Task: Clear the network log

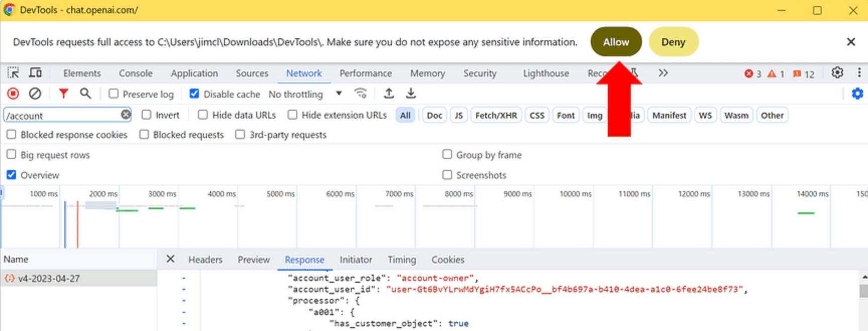Action: [x=35, y=94]
